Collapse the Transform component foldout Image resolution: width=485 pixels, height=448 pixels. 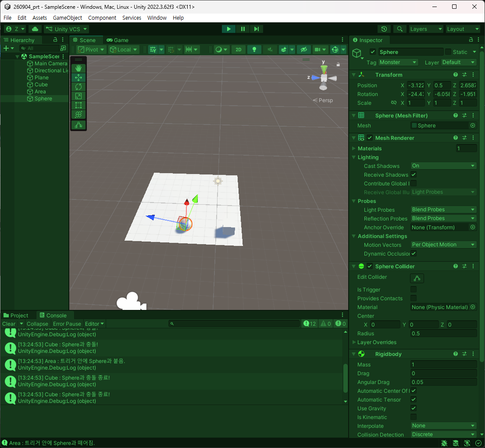pyautogui.click(x=354, y=75)
